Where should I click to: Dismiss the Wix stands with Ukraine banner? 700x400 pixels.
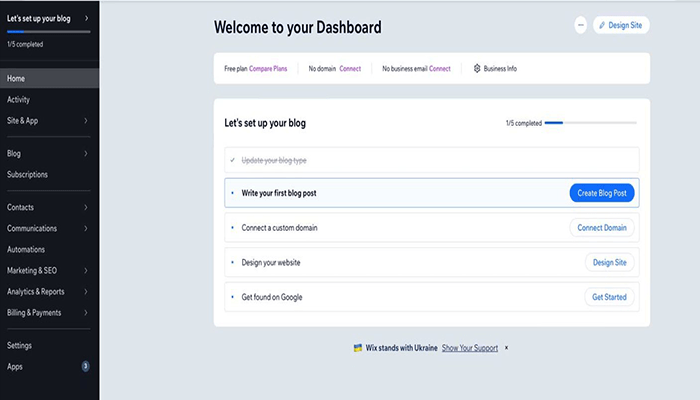point(506,348)
